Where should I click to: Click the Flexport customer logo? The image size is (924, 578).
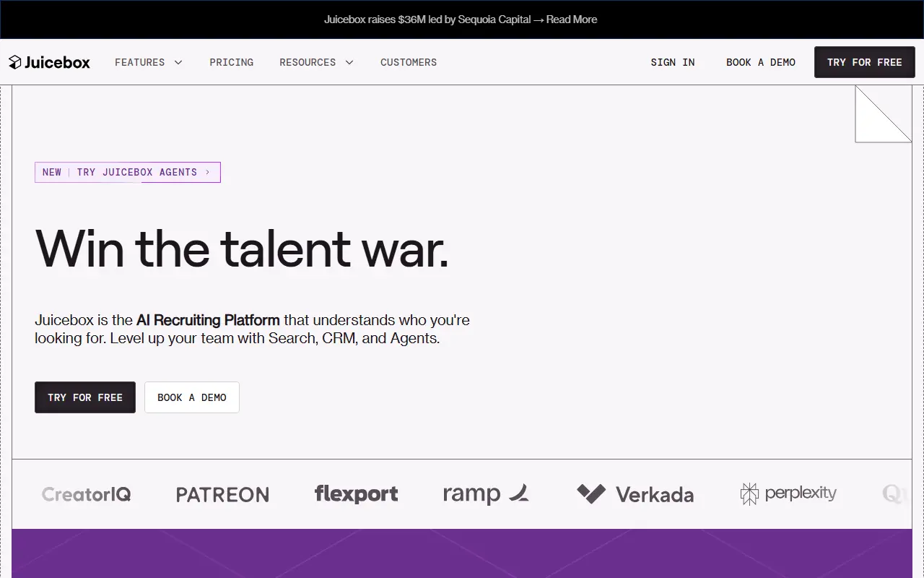[356, 494]
